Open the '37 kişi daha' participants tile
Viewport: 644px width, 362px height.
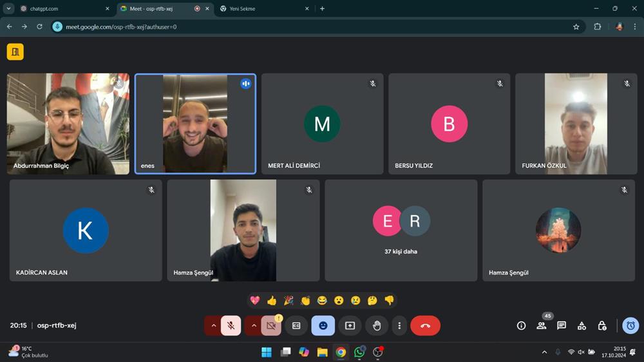(401, 230)
